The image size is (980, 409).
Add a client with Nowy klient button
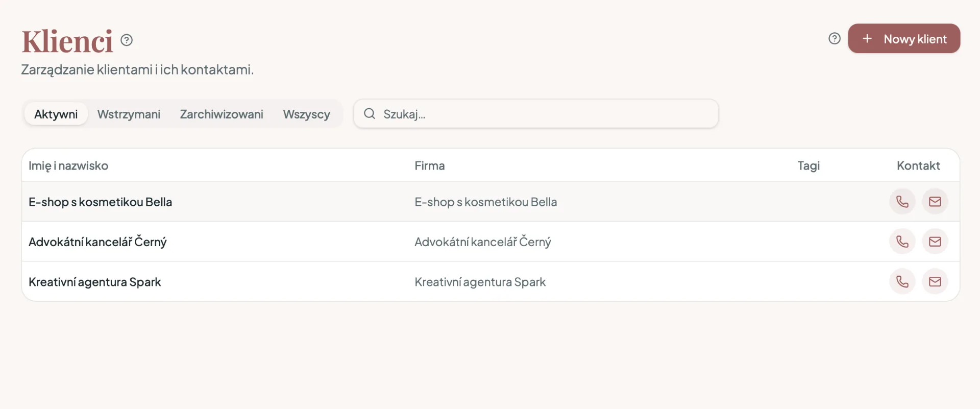[x=904, y=38]
